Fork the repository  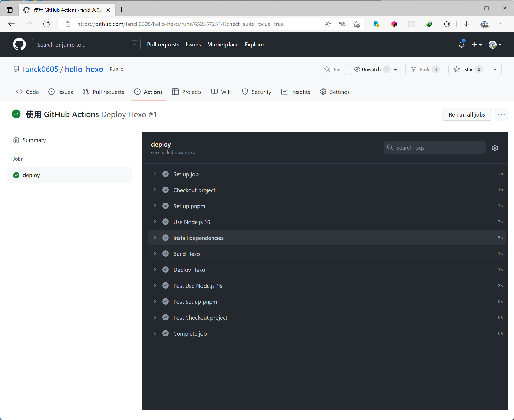coord(425,69)
